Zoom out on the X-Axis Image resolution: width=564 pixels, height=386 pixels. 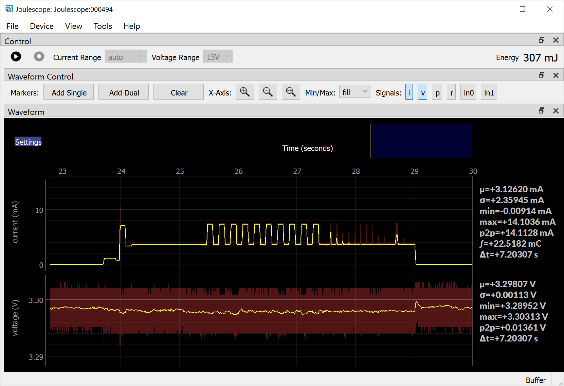[x=268, y=92]
